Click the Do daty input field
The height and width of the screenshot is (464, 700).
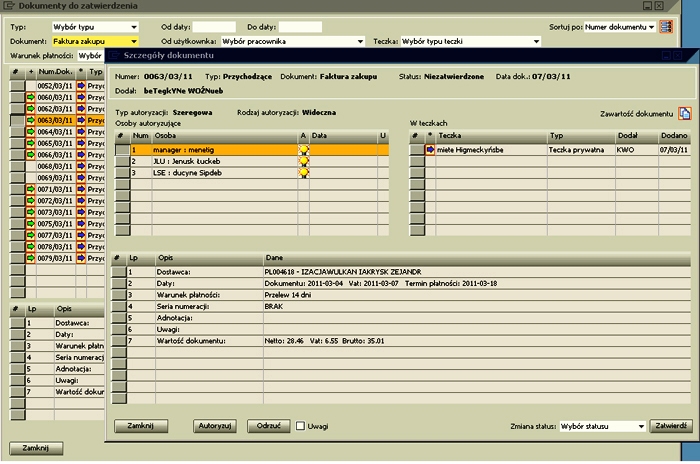click(x=300, y=27)
